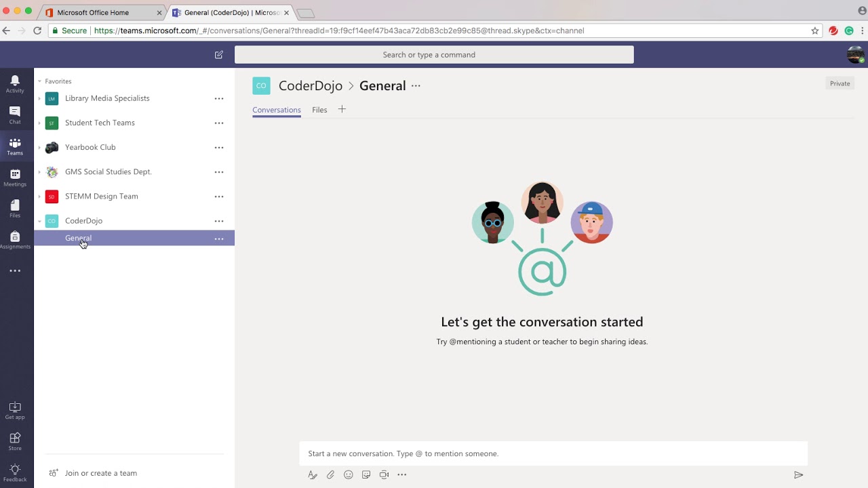This screenshot has width=868, height=488.
Task: Open the Format text icon in compose bar
Action: (x=313, y=475)
